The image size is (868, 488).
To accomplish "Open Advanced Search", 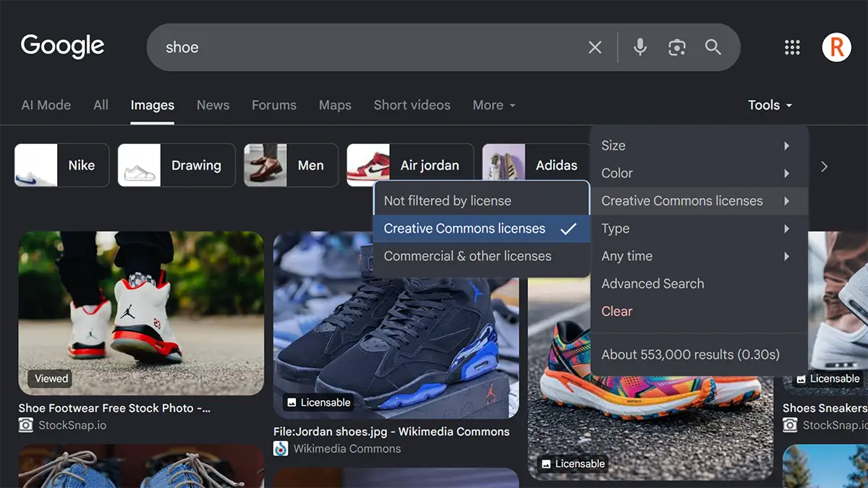I will pyautogui.click(x=699, y=283).
